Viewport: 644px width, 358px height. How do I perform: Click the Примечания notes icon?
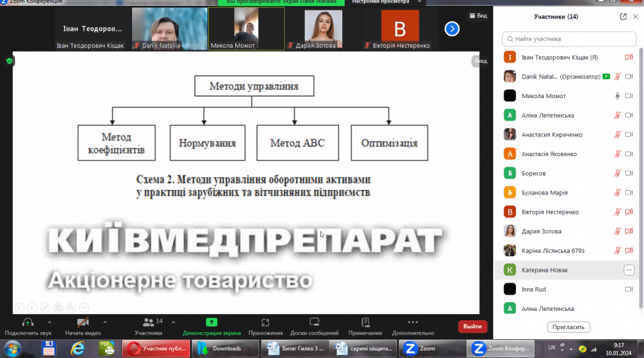click(x=365, y=323)
